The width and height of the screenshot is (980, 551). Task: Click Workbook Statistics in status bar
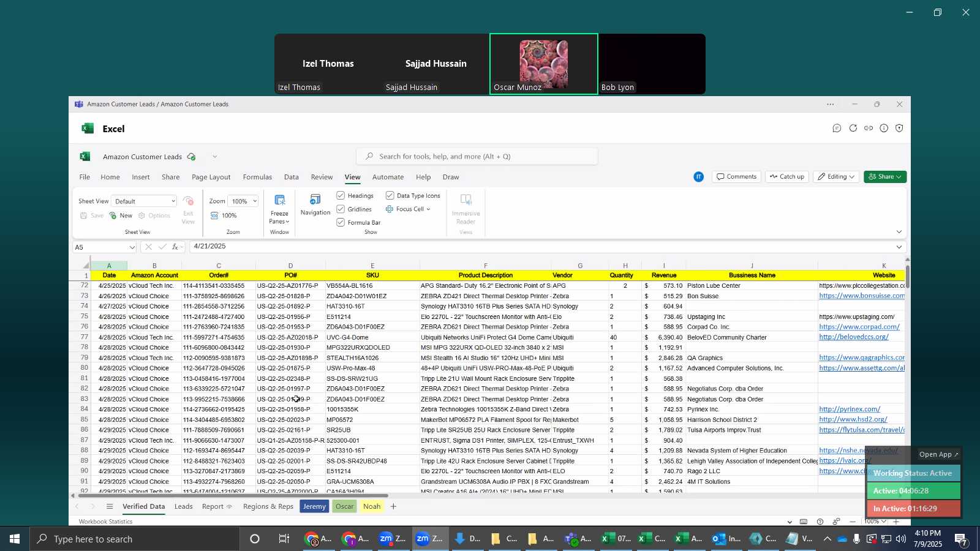pyautogui.click(x=106, y=522)
